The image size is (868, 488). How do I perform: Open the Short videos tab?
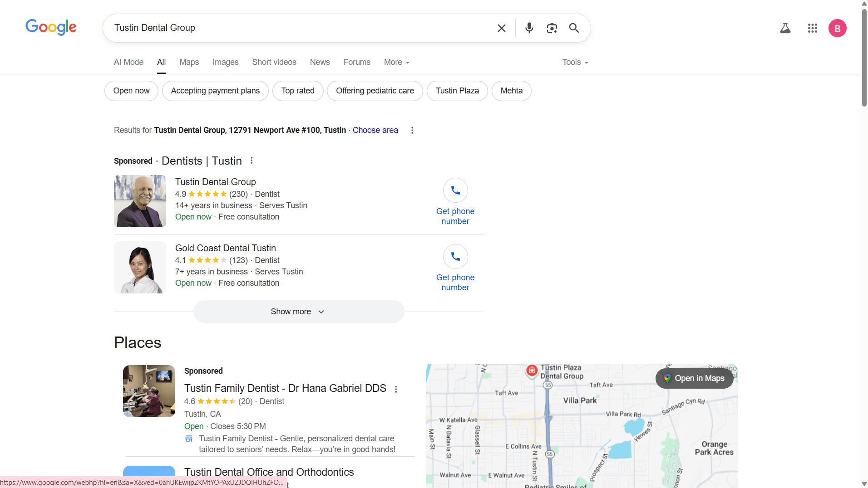(x=274, y=62)
